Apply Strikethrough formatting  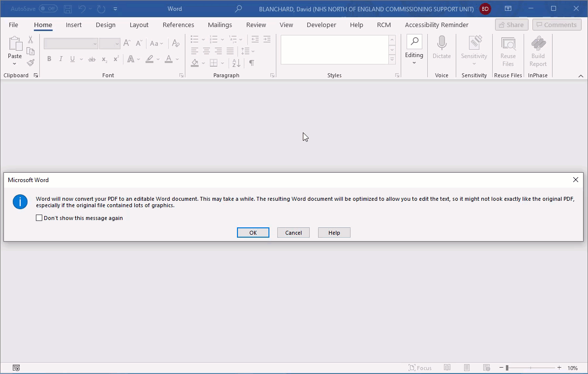coord(92,60)
